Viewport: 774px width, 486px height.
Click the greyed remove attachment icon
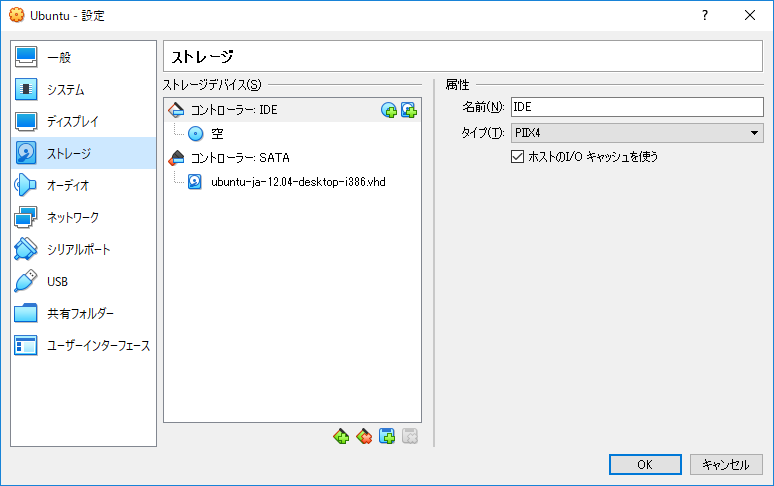point(410,436)
